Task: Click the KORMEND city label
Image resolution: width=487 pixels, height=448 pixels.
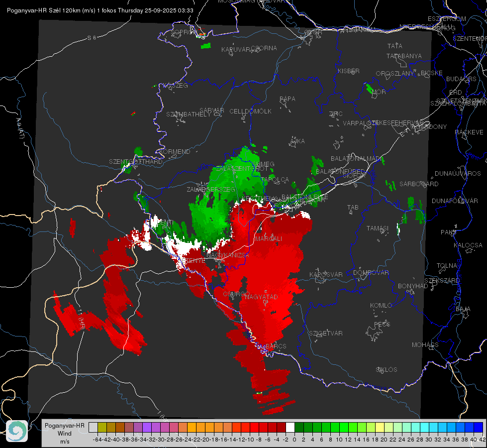Action: click(175, 152)
